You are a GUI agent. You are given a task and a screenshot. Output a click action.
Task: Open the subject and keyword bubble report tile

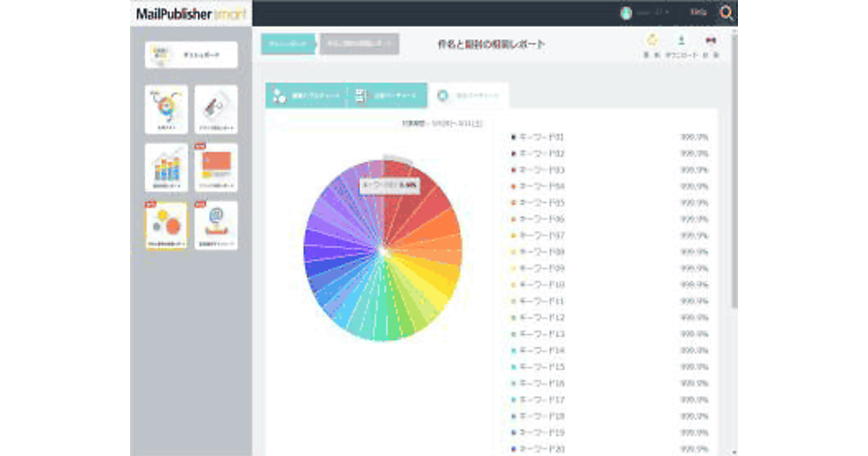pyautogui.click(x=166, y=225)
